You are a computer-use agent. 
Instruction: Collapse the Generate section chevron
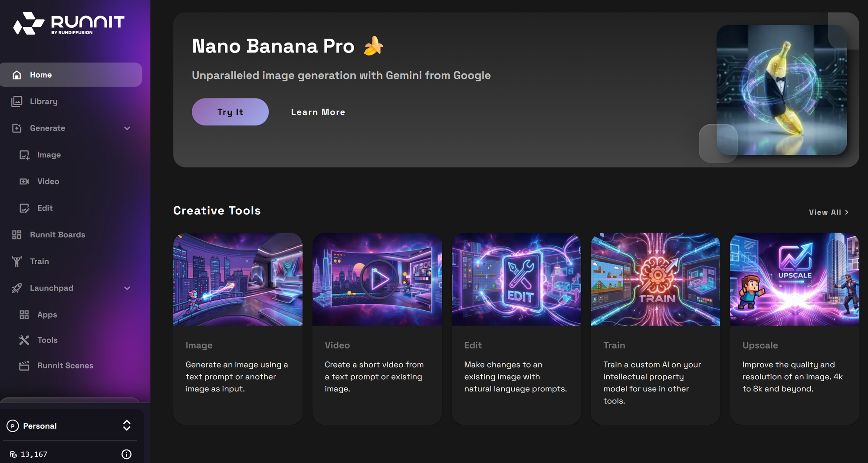(127, 128)
